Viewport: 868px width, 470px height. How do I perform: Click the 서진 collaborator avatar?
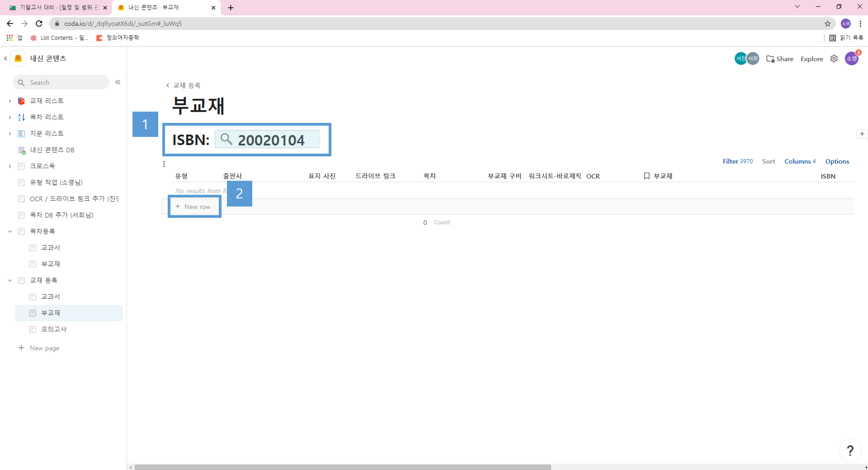[x=741, y=59]
